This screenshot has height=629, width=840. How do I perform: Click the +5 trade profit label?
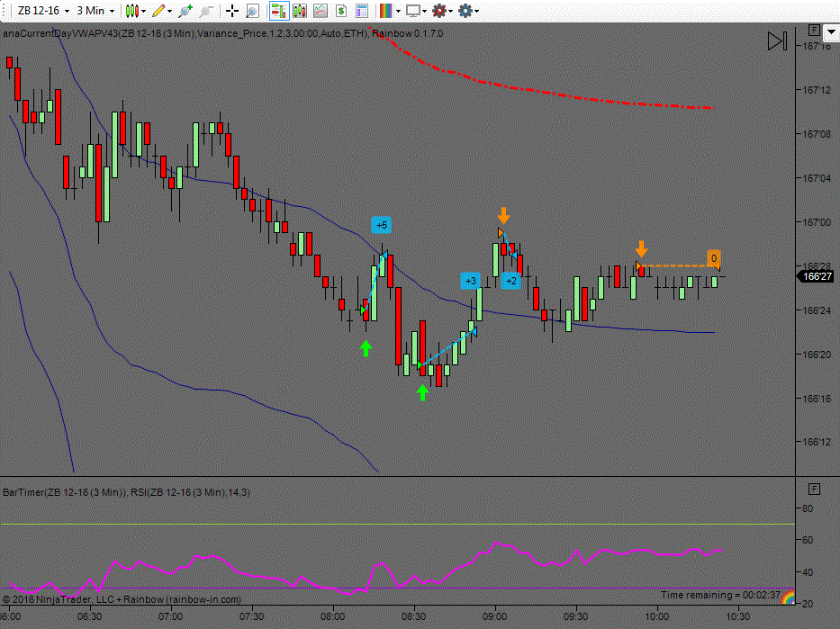(382, 225)
